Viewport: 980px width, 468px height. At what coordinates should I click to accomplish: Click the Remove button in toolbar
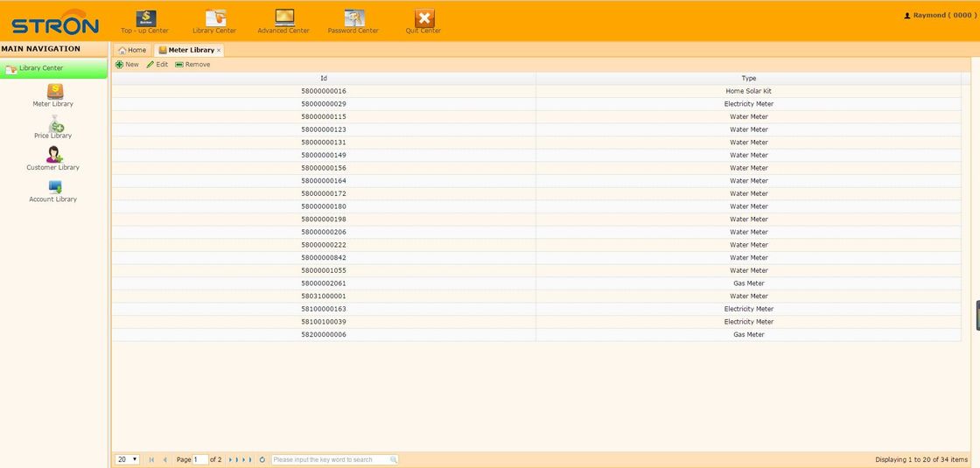(x=192, y=65)
